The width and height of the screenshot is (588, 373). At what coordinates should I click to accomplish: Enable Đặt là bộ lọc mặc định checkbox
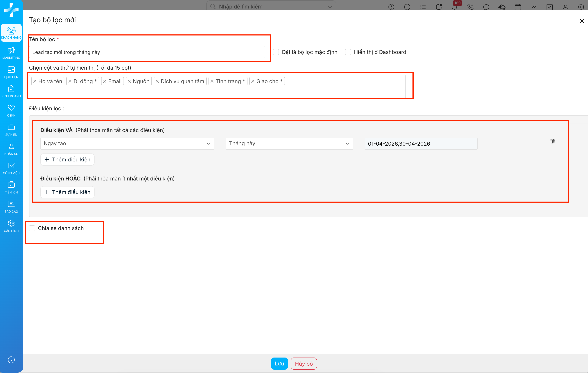pos(276,52)
